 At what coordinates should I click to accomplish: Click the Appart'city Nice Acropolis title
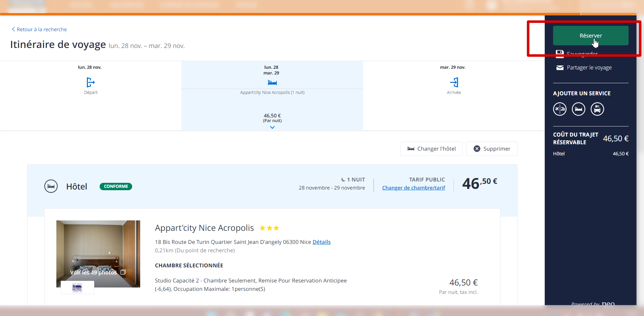(204, 228)
